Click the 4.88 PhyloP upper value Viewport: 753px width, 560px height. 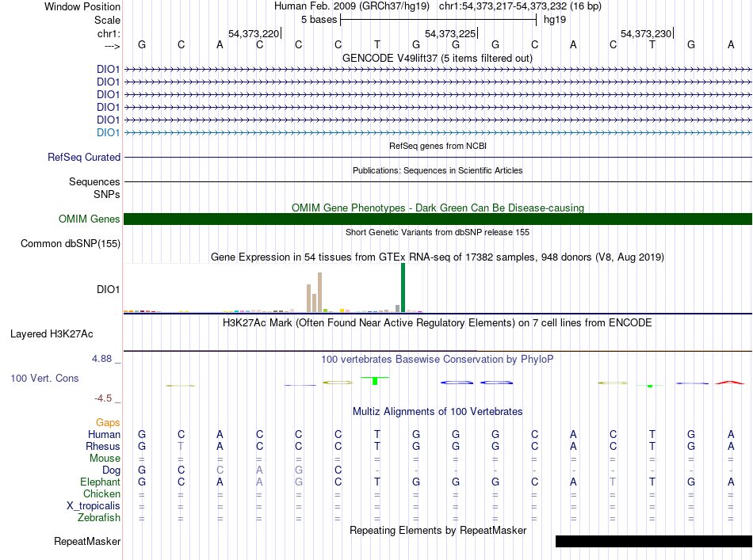[101, 359]
